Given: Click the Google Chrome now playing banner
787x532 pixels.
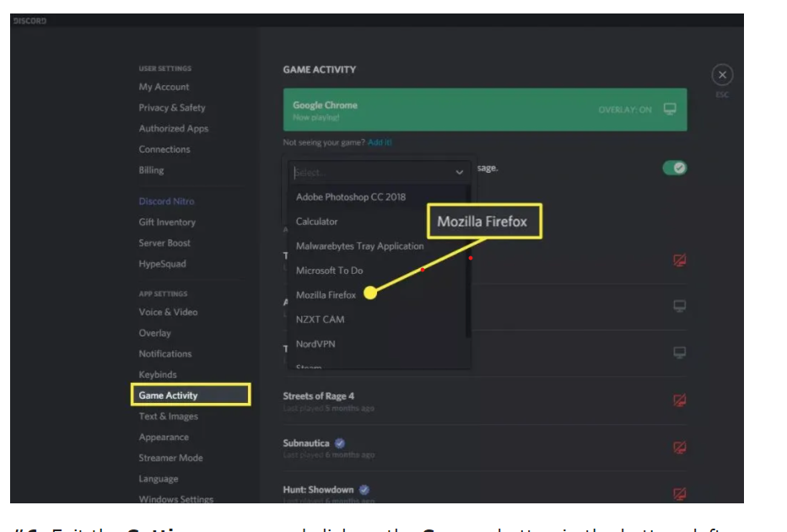Looking at the screenshot, I should [x=485, y=110].
